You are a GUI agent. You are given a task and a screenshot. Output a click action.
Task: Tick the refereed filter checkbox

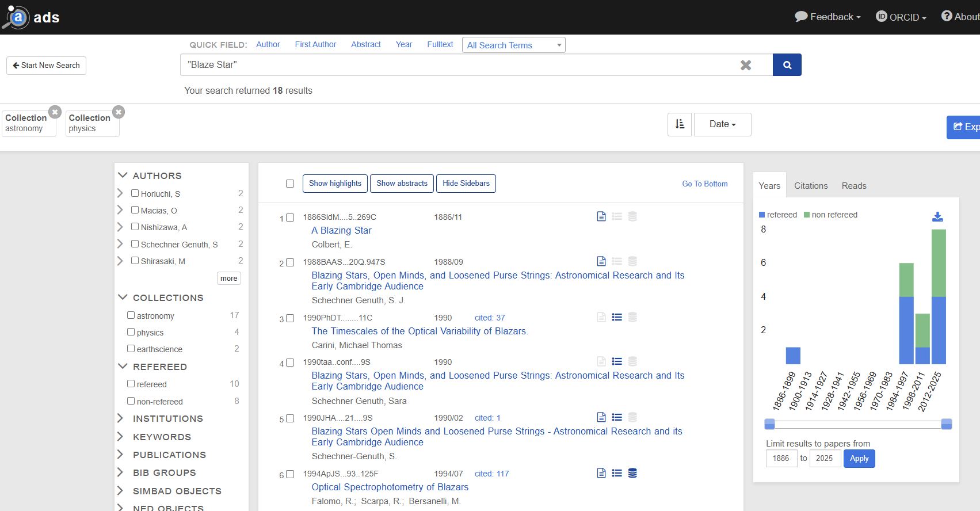pos(131,384)
